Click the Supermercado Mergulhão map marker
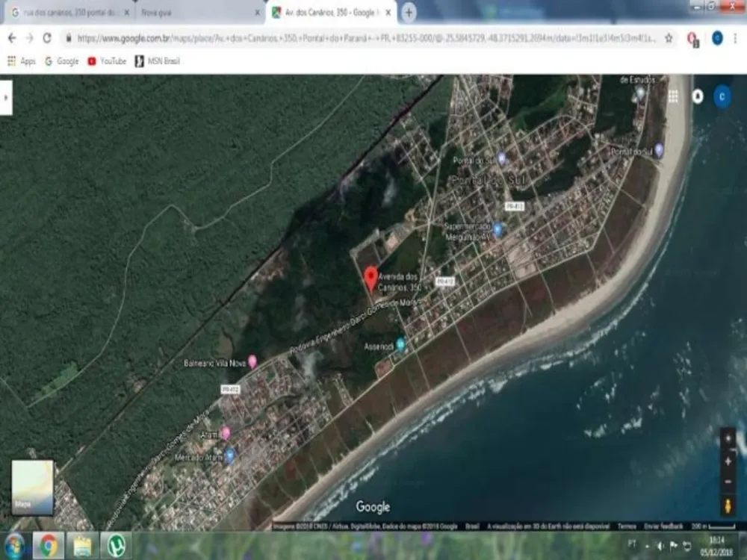This screenshot has height=560, width=747. point(498,229)
